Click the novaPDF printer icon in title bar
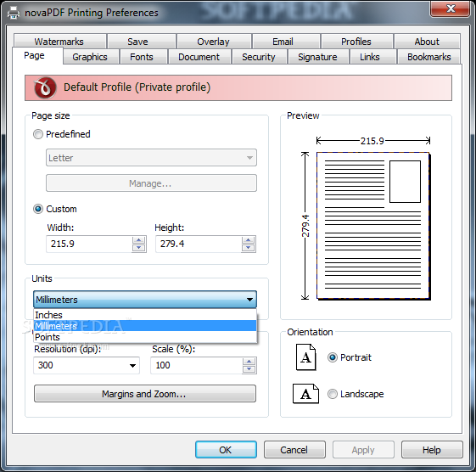 [13, 13]
